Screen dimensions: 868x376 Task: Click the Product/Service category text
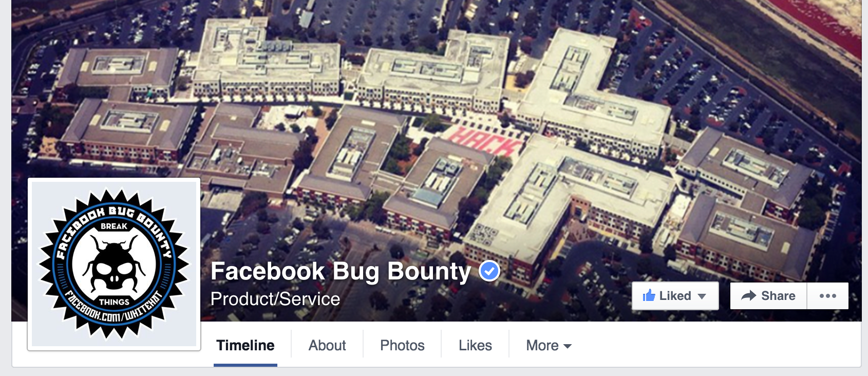pos(275,299)
